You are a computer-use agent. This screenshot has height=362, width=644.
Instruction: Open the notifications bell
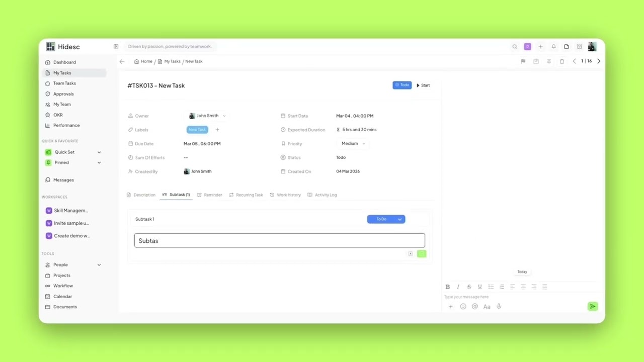click(553, 47)
